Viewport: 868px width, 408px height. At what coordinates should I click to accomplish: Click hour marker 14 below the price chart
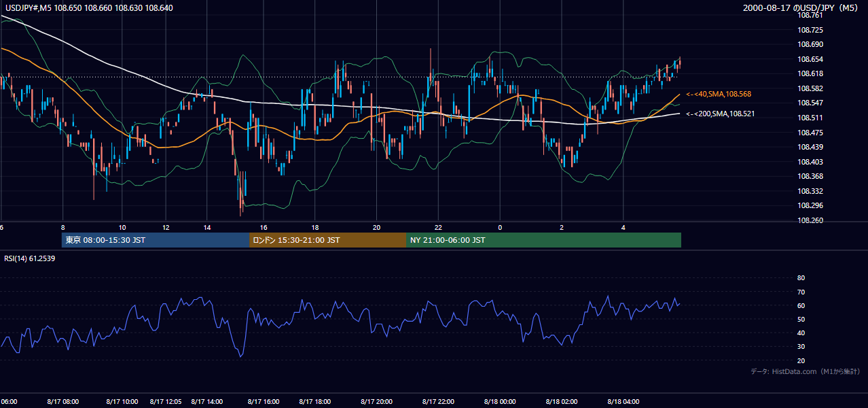tap(208, 227)
